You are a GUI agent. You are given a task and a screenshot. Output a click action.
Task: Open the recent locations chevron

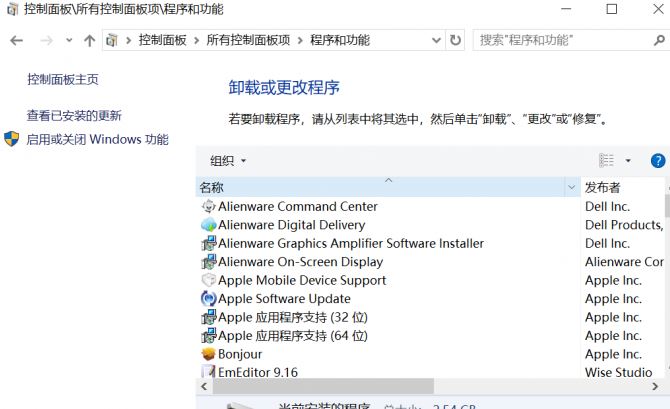click(x=69, y=41)
